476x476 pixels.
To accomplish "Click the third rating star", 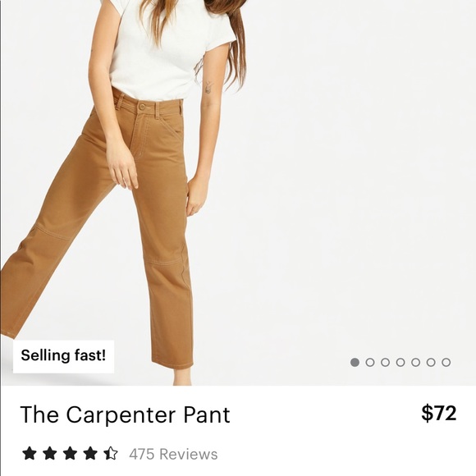I will tap(70, 453).
